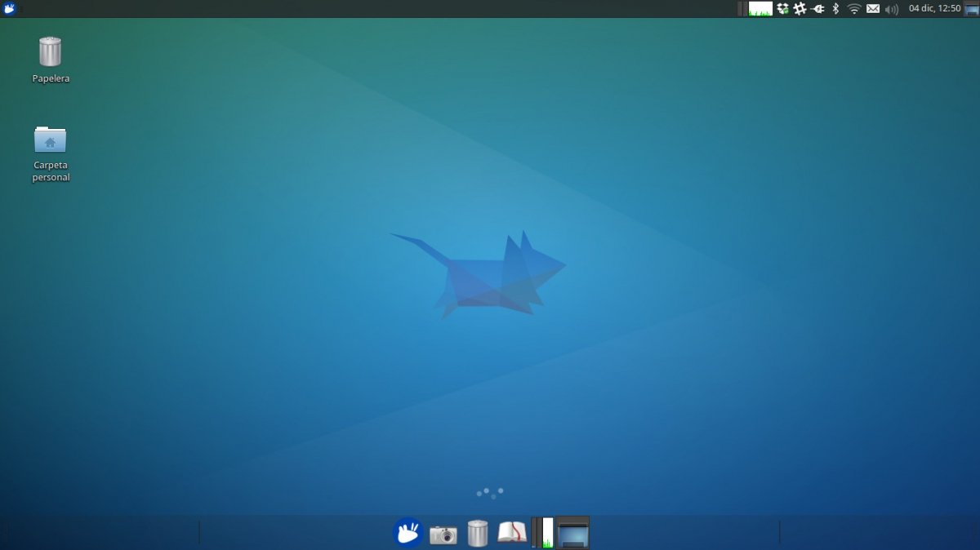
Task: Click the CPU graph monitor in top panel
Action: point(760,8)
